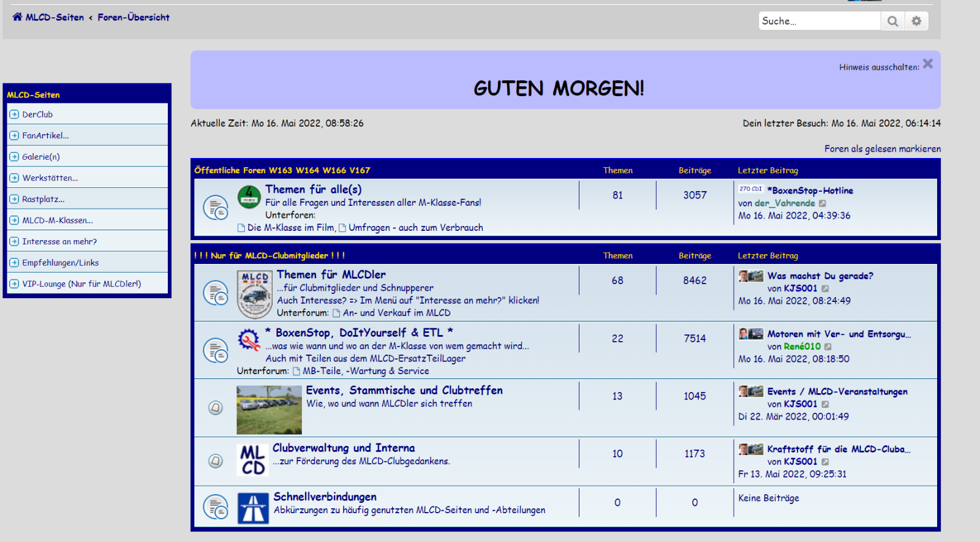
Task: Click Foren als gelesen markieren link
Action: (882, 149)
